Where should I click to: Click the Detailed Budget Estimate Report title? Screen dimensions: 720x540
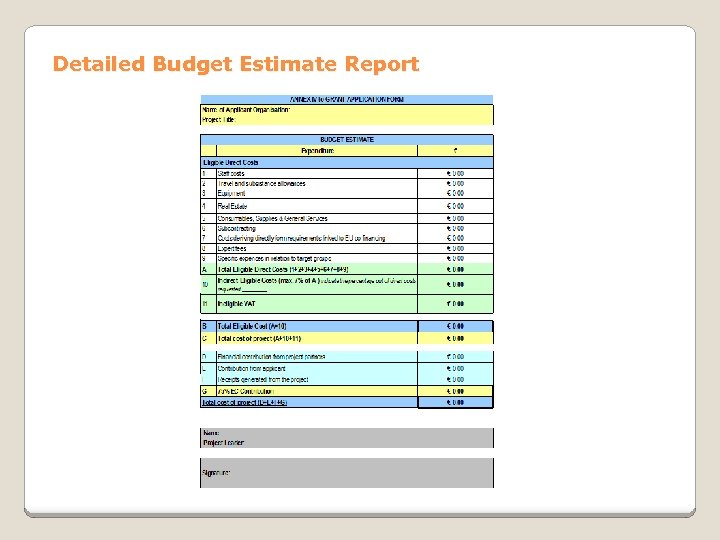point(236,64)
